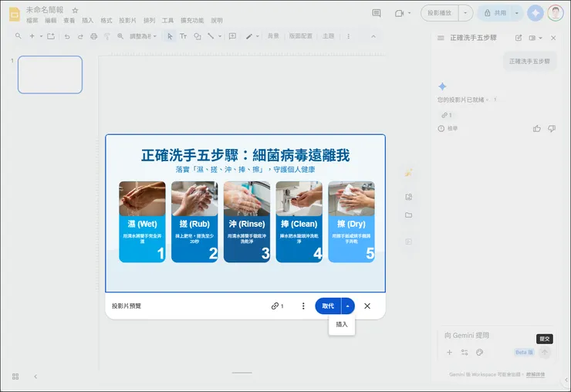Click the 投影播放 slideshow button
The image size is (571, 392).
click(x=440, y=13)
